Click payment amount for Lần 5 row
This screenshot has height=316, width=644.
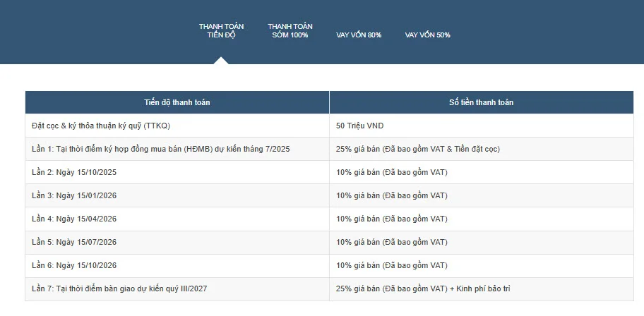[x=392, y=242]
